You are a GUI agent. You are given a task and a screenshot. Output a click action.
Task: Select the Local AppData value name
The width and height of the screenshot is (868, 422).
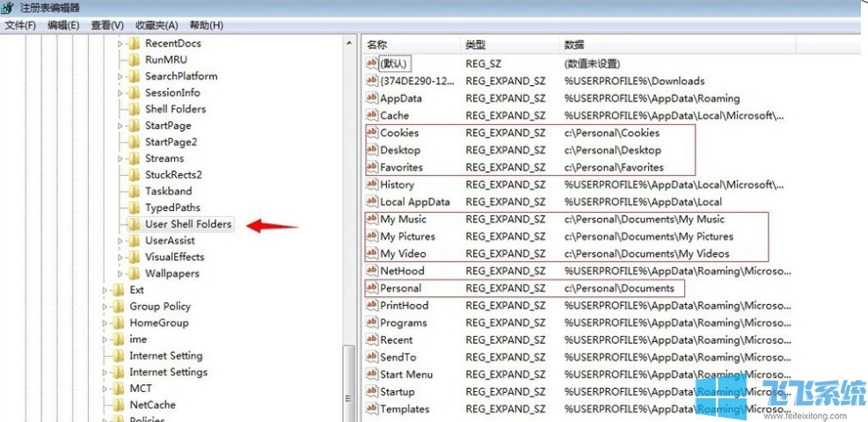tap(414, 202)
